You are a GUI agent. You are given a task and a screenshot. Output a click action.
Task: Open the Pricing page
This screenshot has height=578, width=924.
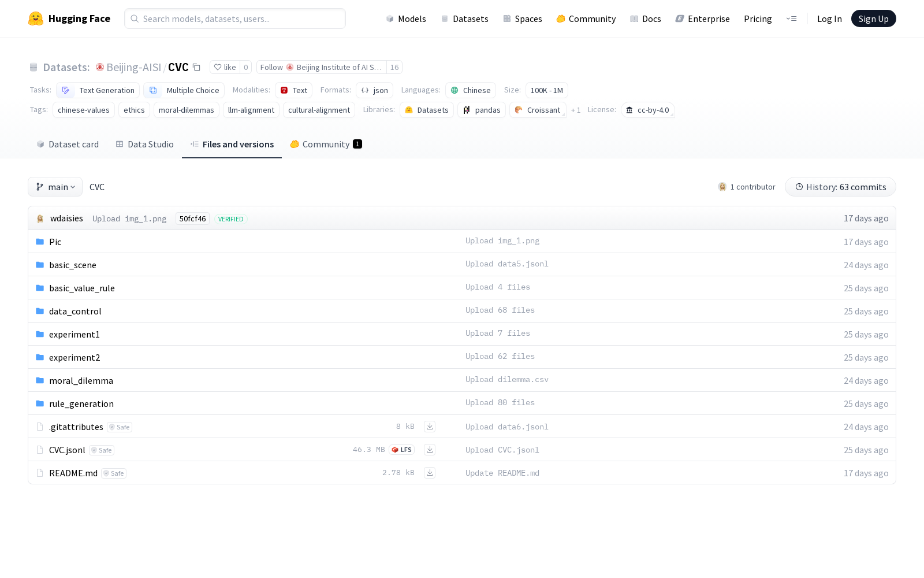[x=758, y=18]
